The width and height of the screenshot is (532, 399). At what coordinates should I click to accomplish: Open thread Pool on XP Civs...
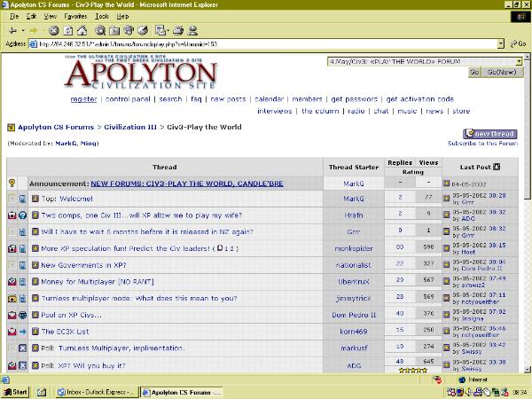(71, 315)
